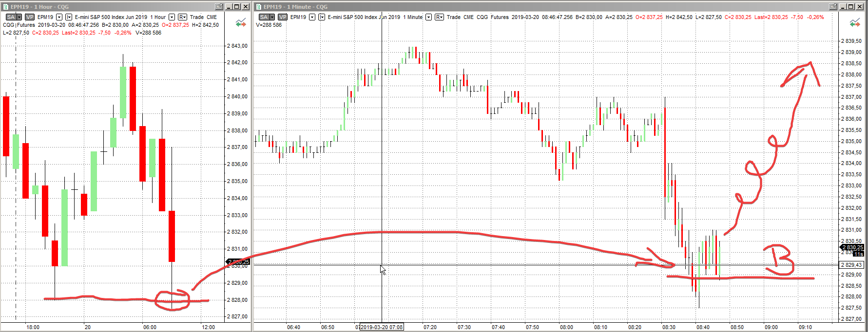Viewport: 868px width, 332px height.
Task: Click the 2 829,43 cursor price label
Action: click(x=851, y=265)
